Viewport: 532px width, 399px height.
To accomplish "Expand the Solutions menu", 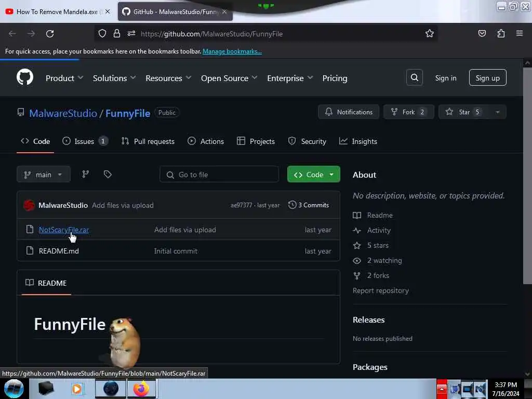I will 114,78.
